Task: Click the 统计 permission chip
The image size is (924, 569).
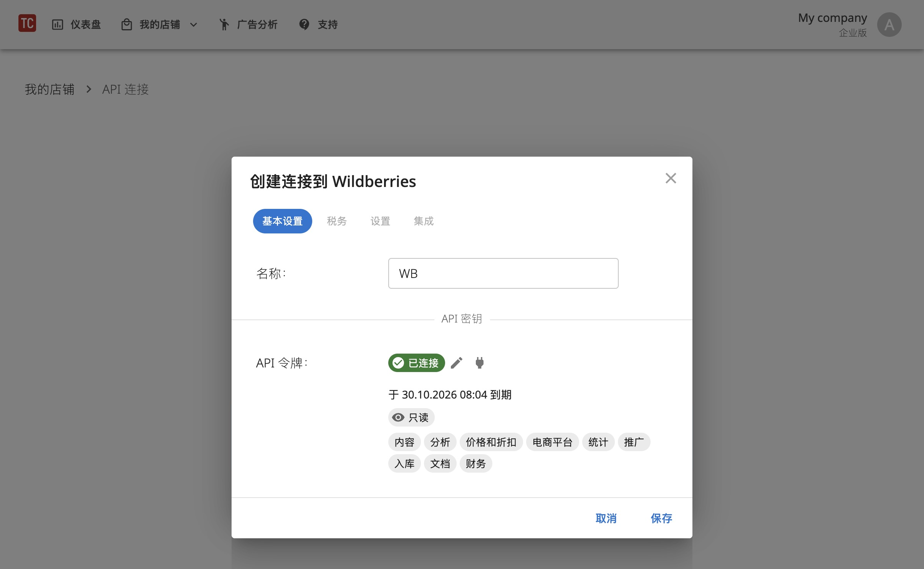Action: click(598, 442)
